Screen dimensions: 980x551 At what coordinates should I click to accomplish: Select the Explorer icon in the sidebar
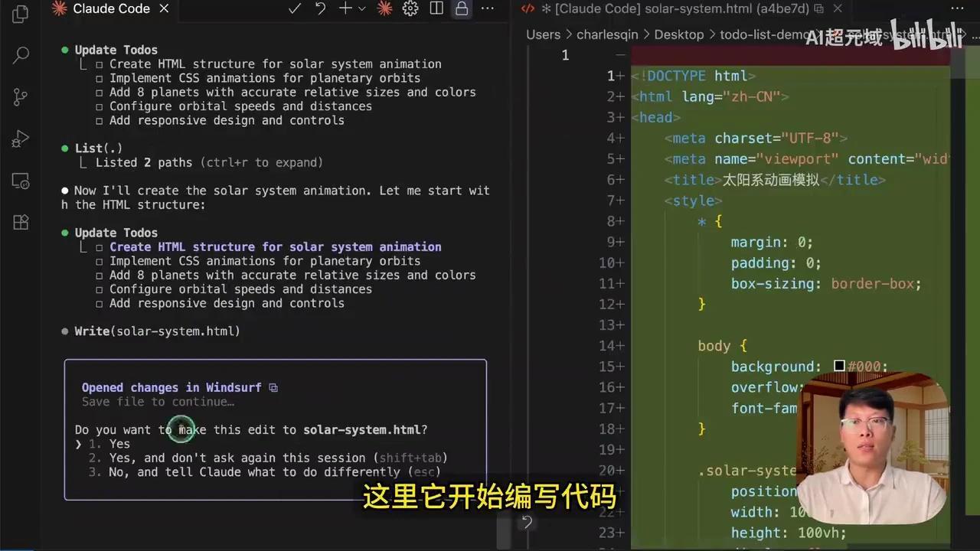[19, 14]
